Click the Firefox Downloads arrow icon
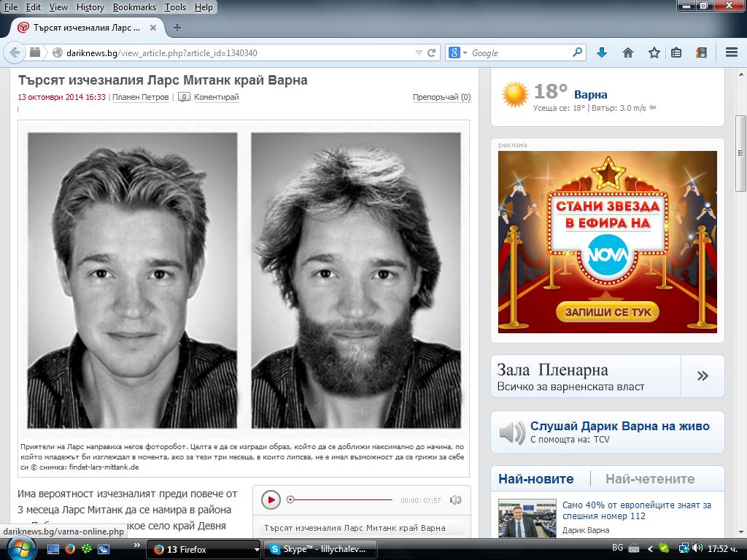 (602, 52)
